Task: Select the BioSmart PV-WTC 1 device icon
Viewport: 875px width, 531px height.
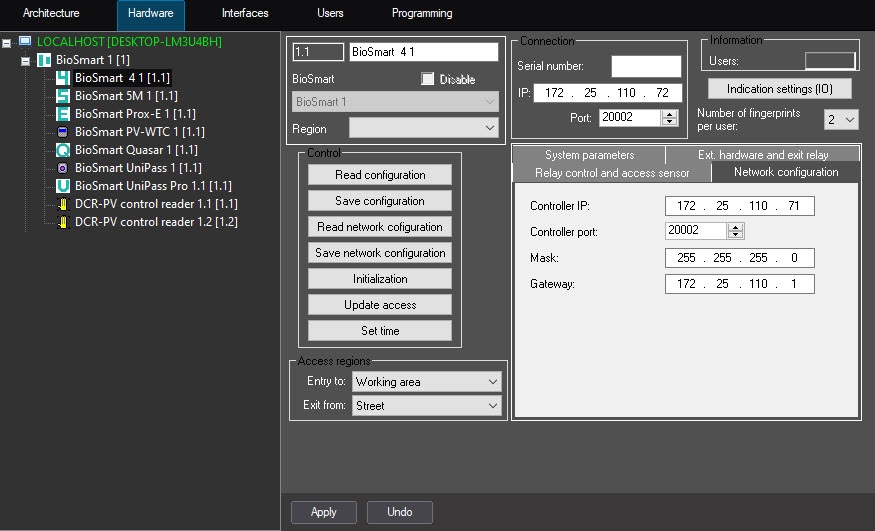Action: click(63, 132)
